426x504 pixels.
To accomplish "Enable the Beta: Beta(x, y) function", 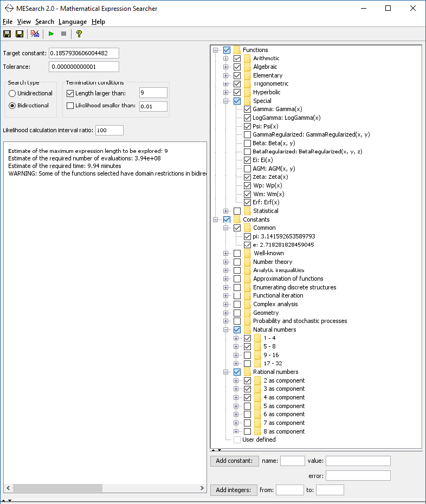I will [248, 144].
